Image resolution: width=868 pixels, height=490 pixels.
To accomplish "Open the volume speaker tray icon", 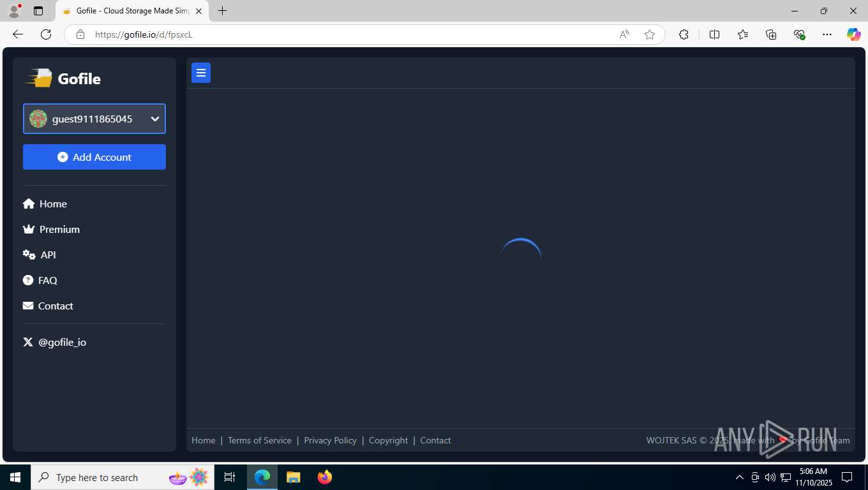I will click(770, 477).
